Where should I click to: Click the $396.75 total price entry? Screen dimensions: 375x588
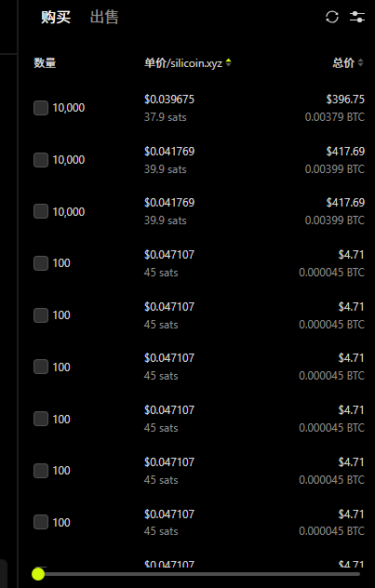pos(345,100)
